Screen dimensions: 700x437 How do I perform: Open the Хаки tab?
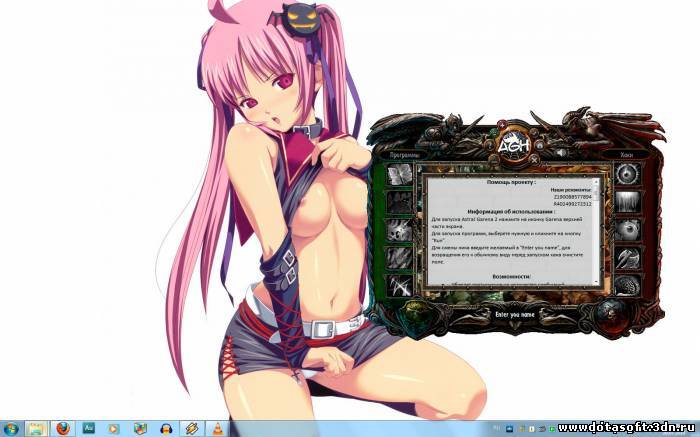(626, 155)
